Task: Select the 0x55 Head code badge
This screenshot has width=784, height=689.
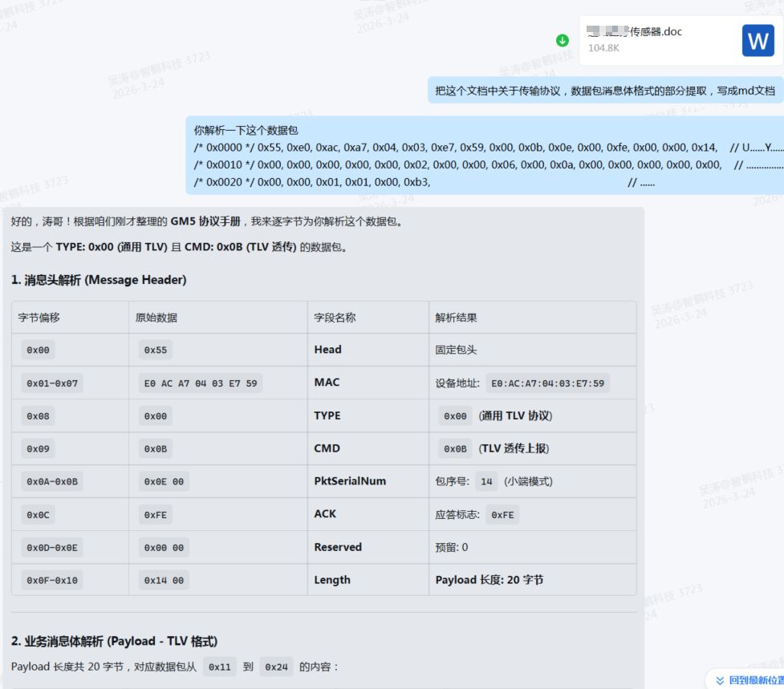Action: 156,350
